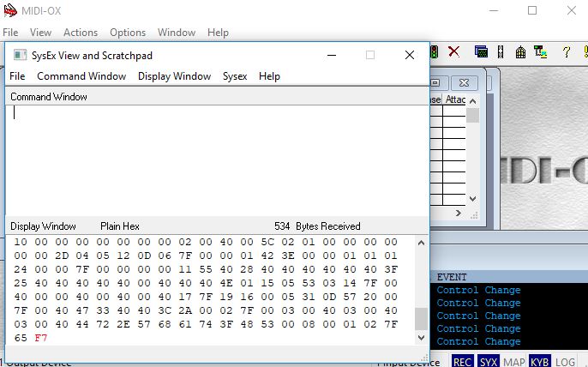Open the MIDI-OX Window menu
The width and height of the screenshot is (588, 367).
click(x=177, y=33)
